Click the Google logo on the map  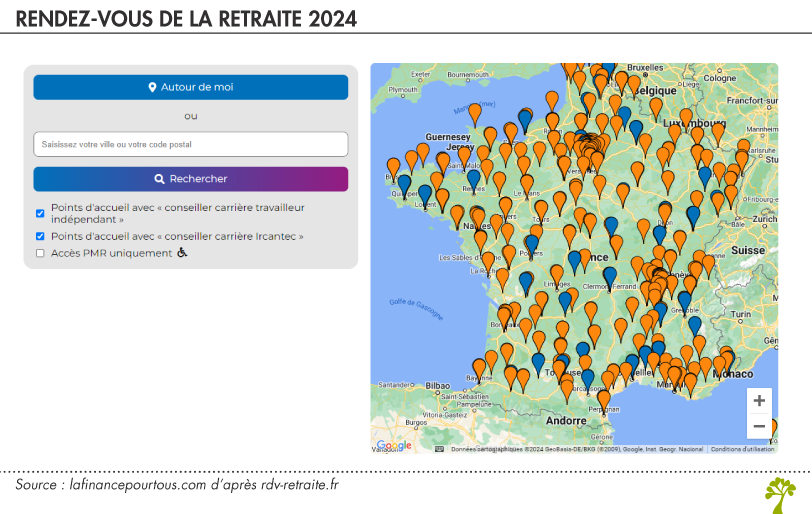(394, 446)
